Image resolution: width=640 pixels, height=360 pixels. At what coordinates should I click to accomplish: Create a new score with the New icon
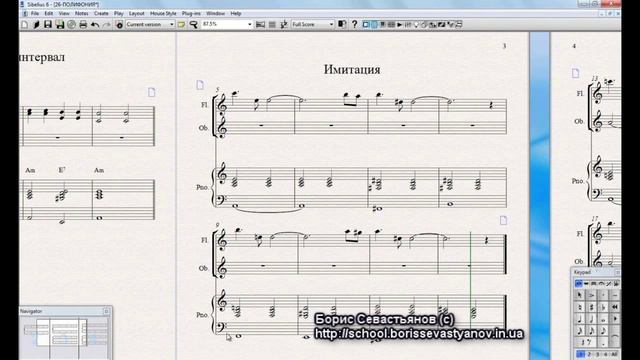pyautogui.click(x=24, y=24)
